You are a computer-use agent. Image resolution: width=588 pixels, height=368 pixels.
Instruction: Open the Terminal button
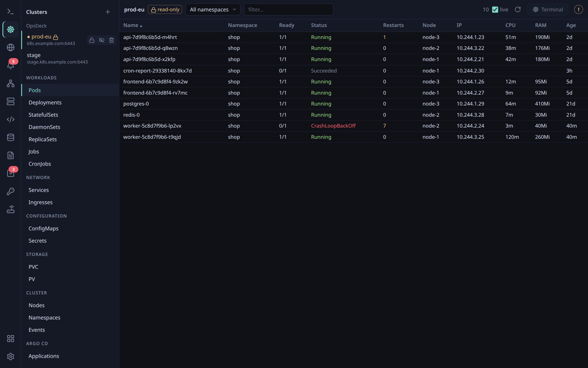pyautogui.click(x=548, y=10)
